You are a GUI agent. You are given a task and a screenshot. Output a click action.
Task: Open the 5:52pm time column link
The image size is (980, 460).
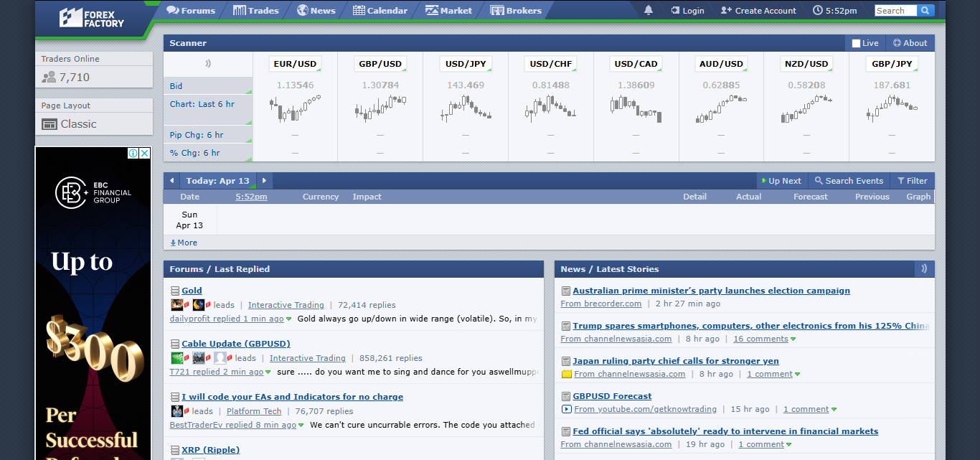point(251,197)
